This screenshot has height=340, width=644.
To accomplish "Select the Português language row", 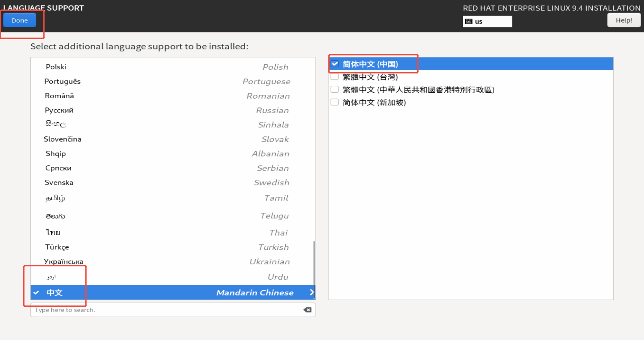I will (x=173, y=81).
